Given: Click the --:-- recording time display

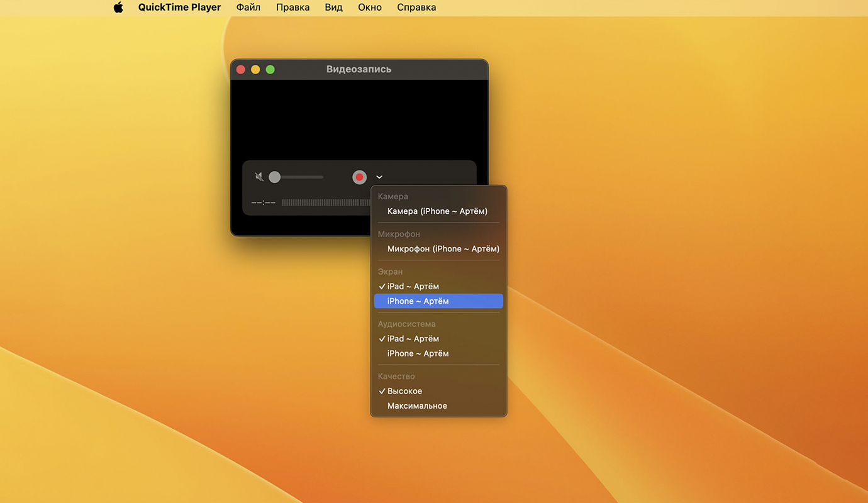Looking at the screenshot, I should [264, 202].
